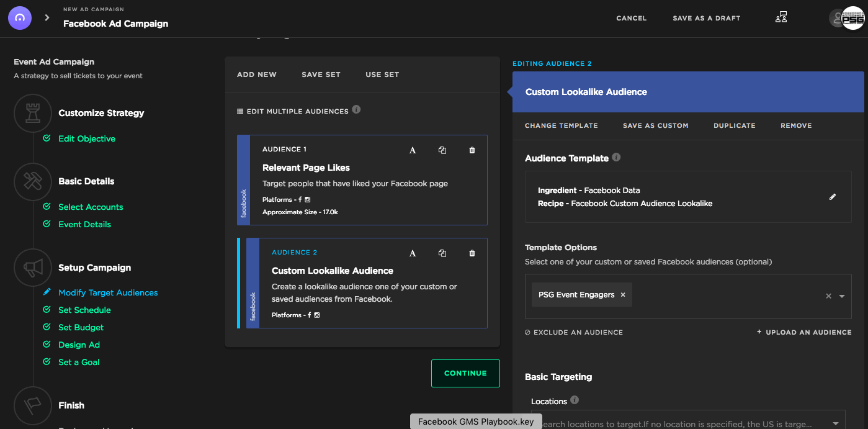Click the Setup Campaign heading
The image size is (868, 429).
[94, 268]
